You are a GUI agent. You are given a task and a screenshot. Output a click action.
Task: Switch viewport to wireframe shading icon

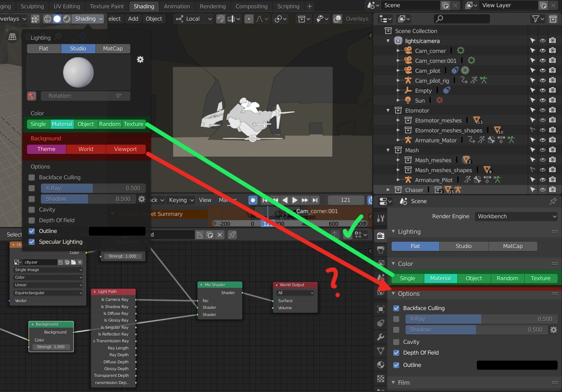point(47,19)
